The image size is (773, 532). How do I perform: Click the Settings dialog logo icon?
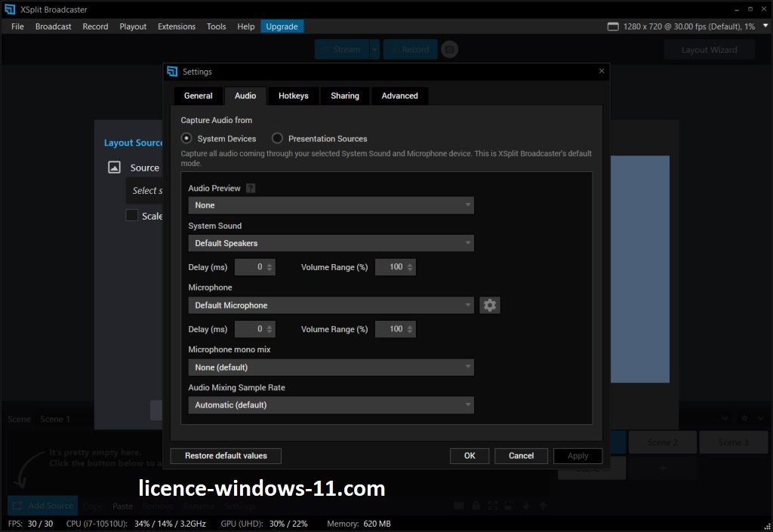tap(172, 72)
